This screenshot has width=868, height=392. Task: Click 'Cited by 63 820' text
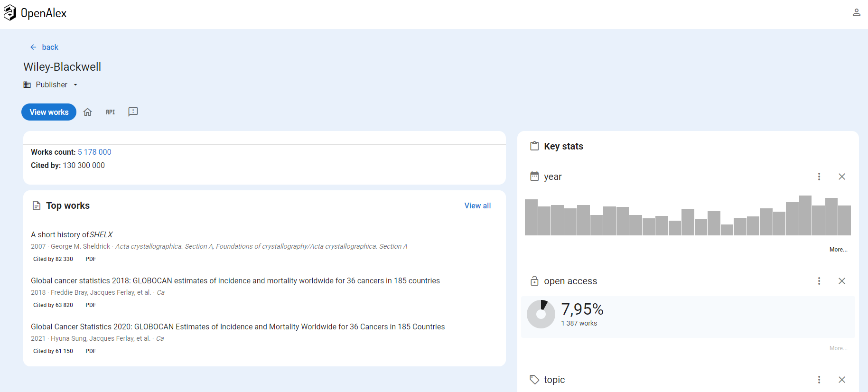click(x=53, y=305)
